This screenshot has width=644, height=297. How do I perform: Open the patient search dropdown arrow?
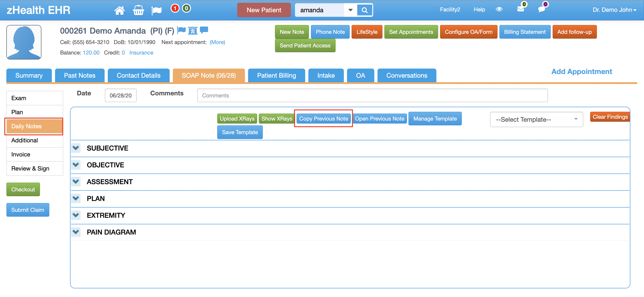(x=350, y=10)
